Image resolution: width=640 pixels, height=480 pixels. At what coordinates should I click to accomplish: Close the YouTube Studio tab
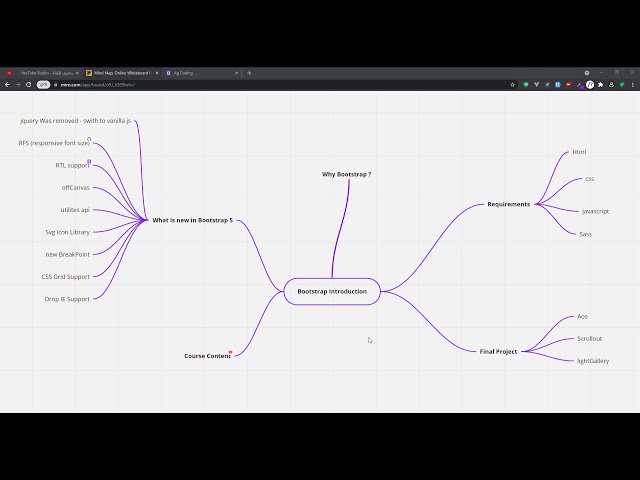77,73
